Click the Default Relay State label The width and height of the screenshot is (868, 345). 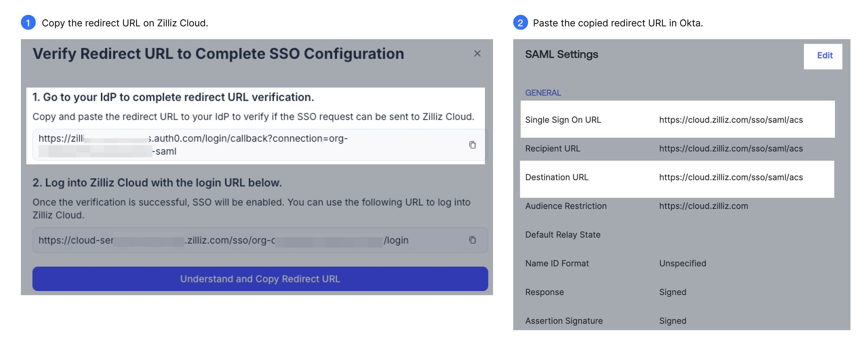[563, 234]
